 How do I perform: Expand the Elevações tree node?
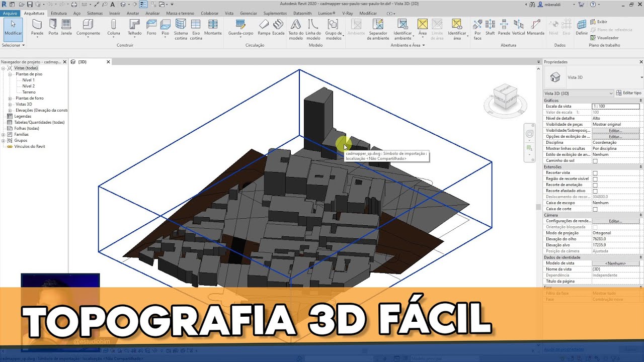pos(10,110)
